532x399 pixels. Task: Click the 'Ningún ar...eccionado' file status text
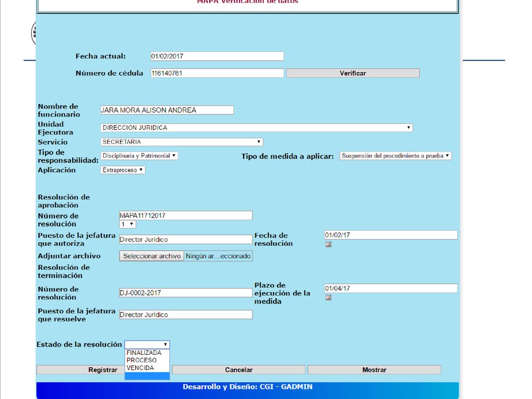[218, 256]
